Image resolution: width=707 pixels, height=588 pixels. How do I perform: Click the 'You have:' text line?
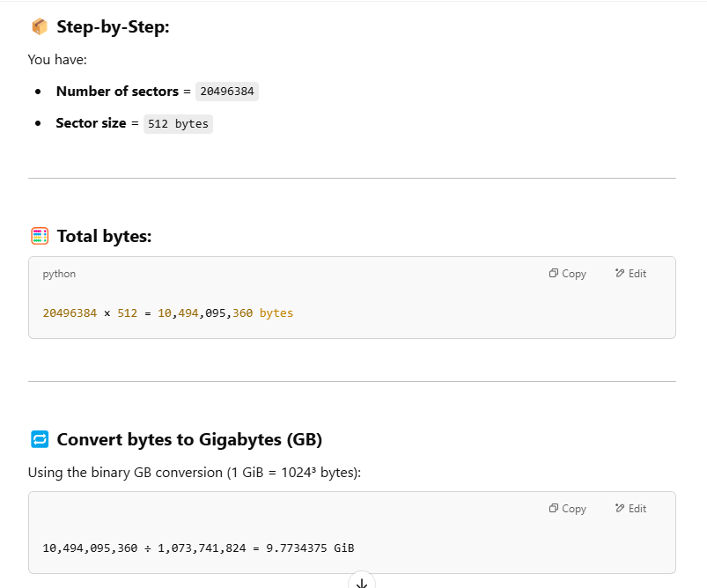[x=57, y=60]
